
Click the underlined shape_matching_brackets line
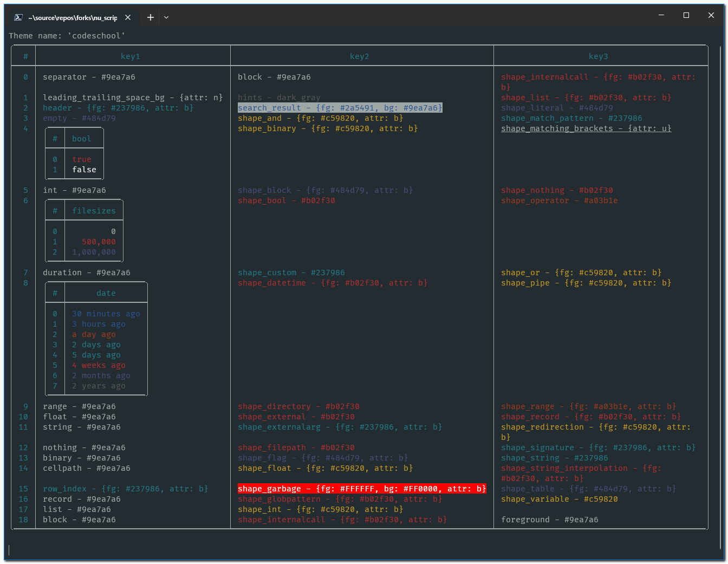point(587,128)
